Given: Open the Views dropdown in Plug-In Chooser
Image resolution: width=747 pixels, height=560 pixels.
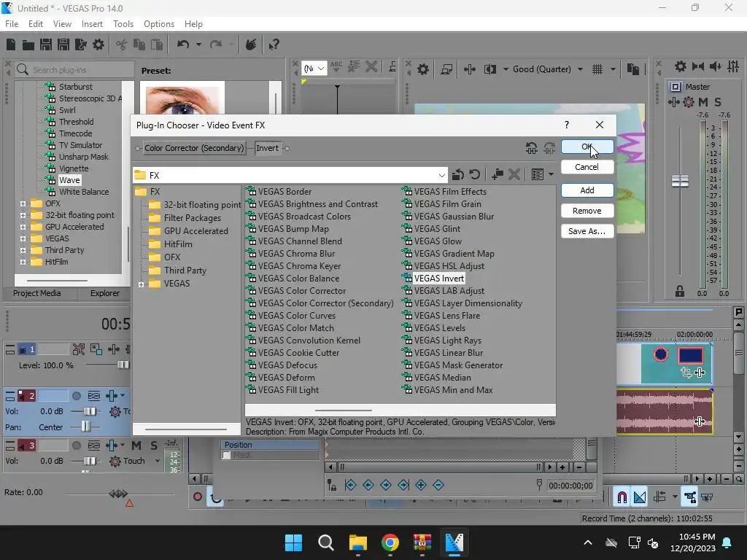Looking at the screenshot, I should pyautogui.click(x=551, y=175).
